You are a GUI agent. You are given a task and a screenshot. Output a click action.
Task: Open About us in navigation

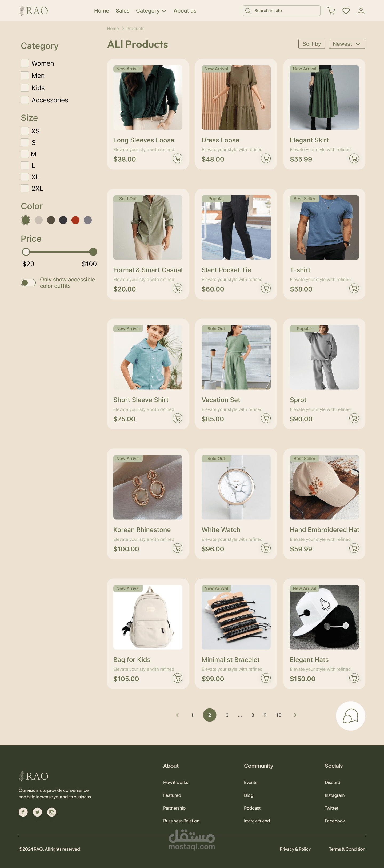click(185, 11)
